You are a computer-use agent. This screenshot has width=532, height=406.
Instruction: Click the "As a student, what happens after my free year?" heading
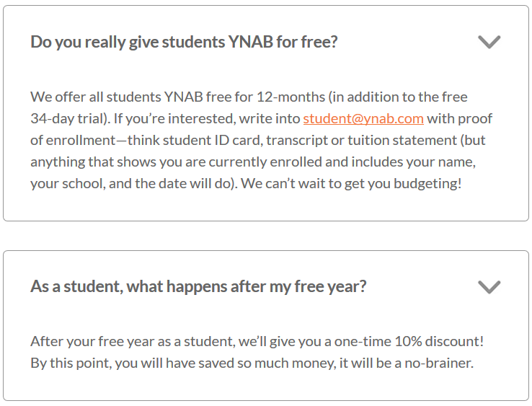[198, 286]
